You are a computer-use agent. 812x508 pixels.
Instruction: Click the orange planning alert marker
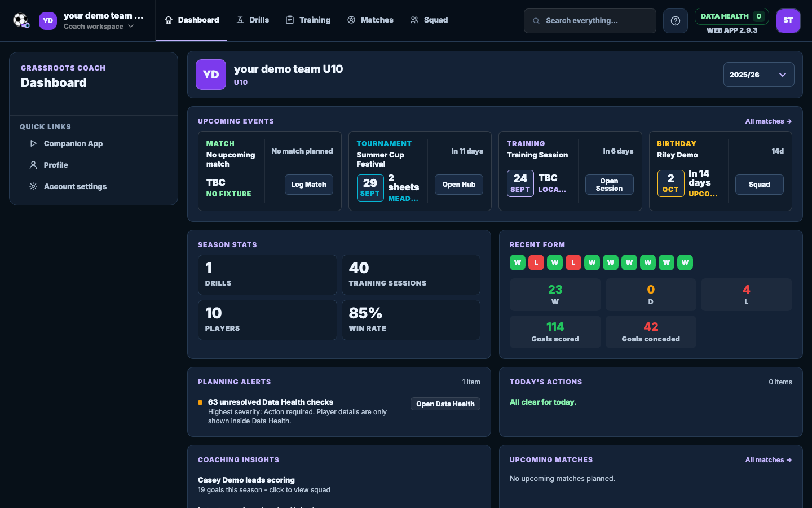200,402
